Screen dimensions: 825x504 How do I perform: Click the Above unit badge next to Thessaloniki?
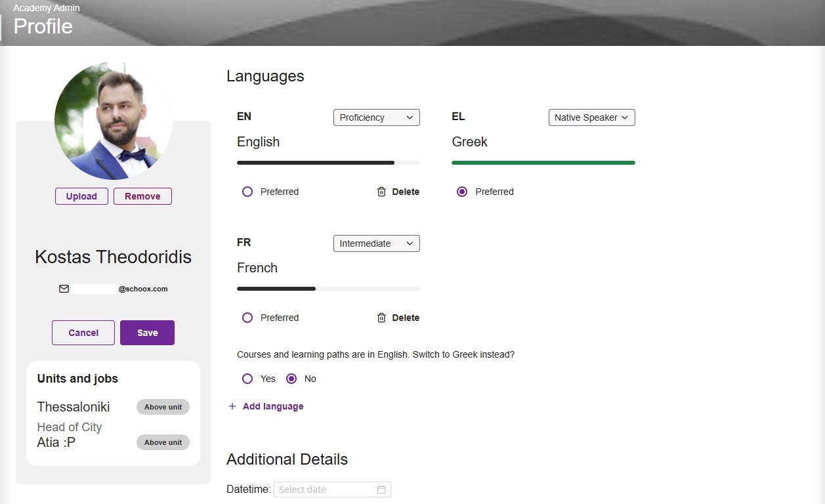click(163, 407)
